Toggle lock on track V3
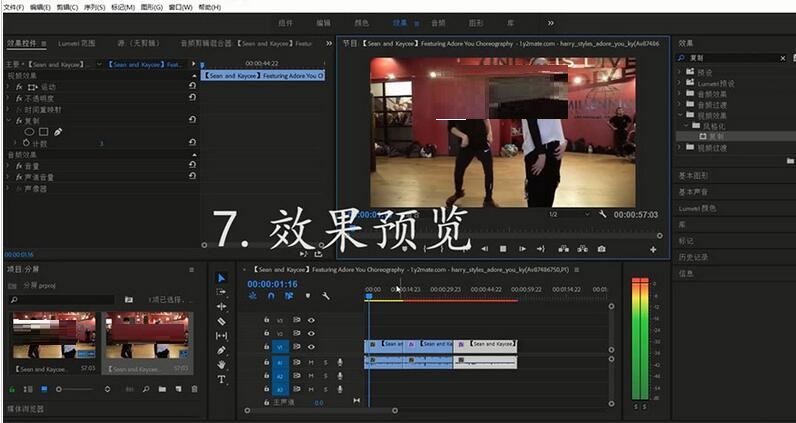The width and height of the screenshot is (796, 423). [266, 320]
